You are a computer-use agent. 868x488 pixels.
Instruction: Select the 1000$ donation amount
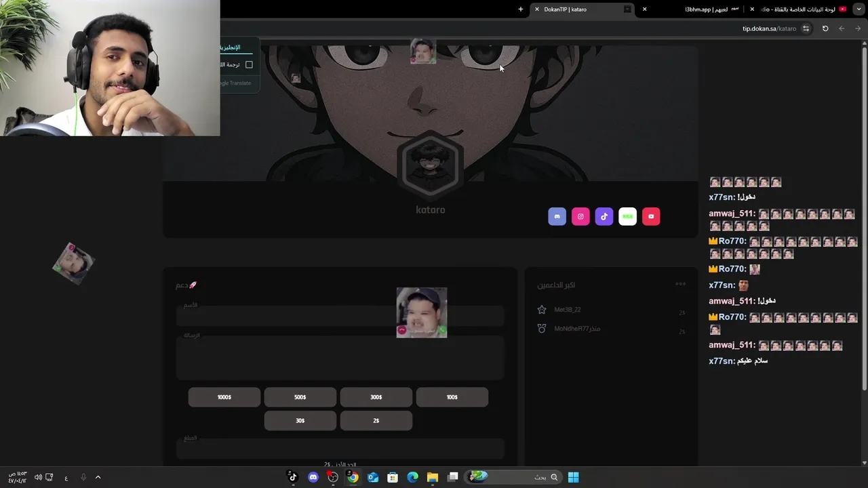224,397
